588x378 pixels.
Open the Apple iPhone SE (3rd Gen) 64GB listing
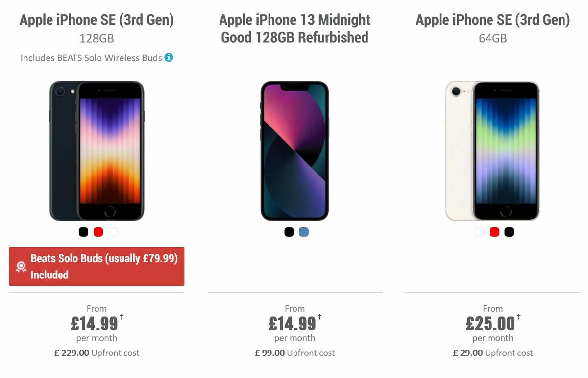[492, 20]
